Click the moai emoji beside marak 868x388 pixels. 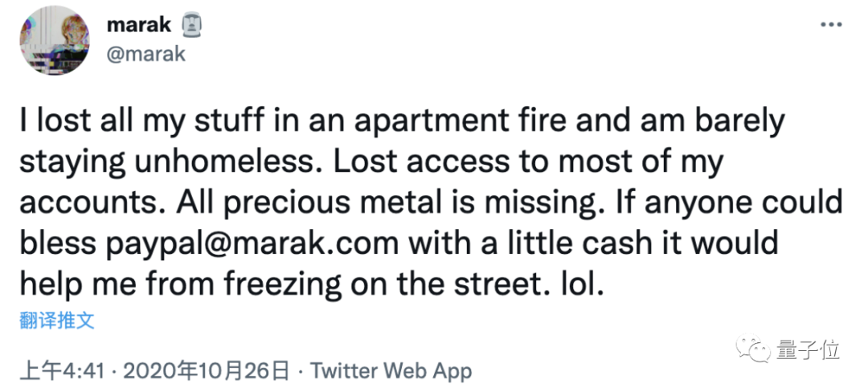(x=191, y=24)
